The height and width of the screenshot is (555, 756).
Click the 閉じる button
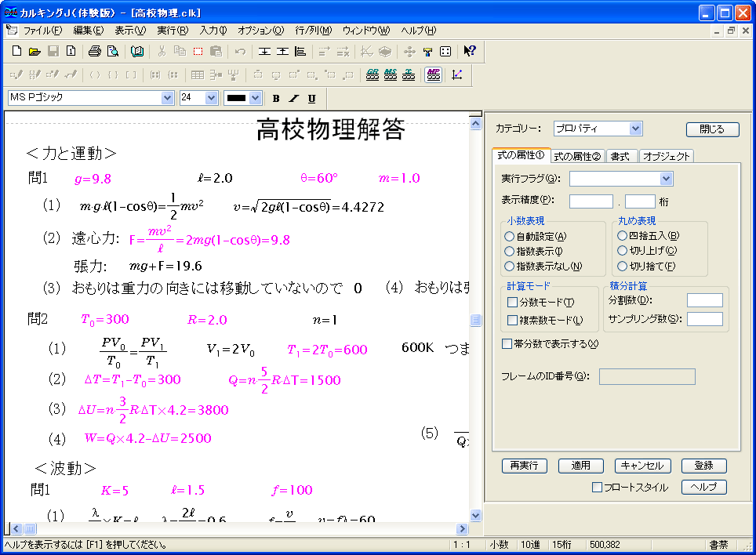point(712,129)
